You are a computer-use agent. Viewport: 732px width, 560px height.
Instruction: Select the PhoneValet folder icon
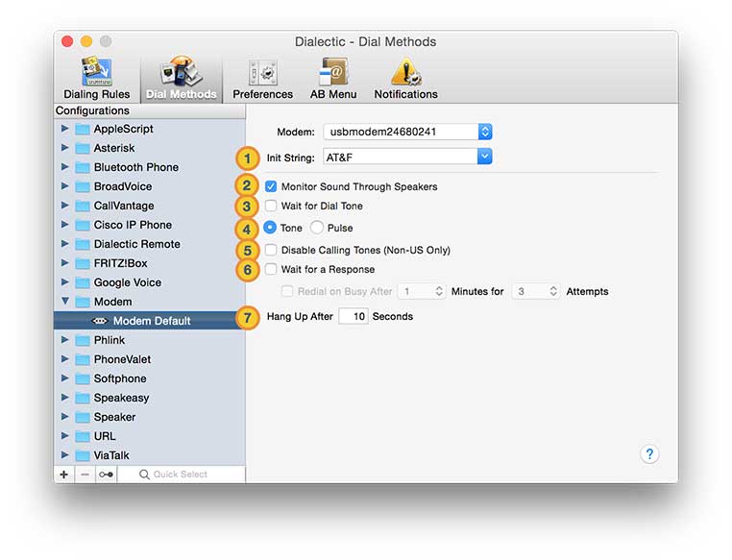(83, 359)
